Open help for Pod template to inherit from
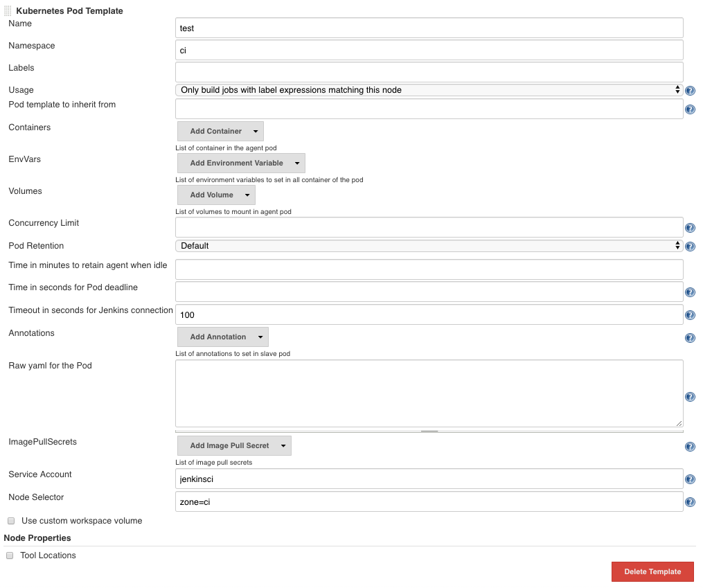Image resolution: width=703 pixels, height=588 pixels. point(690,109)
